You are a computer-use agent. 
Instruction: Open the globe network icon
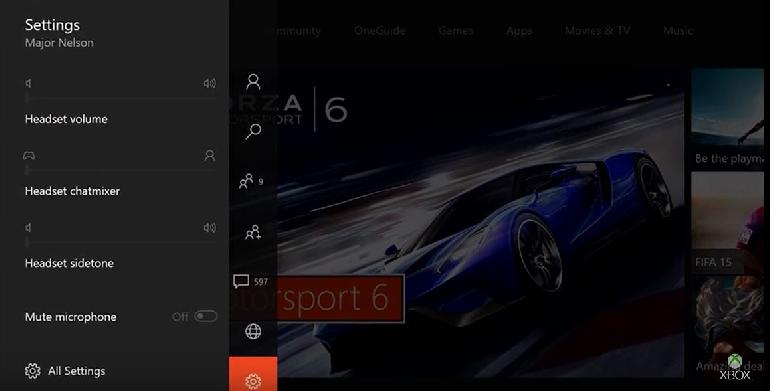point(253,332)
